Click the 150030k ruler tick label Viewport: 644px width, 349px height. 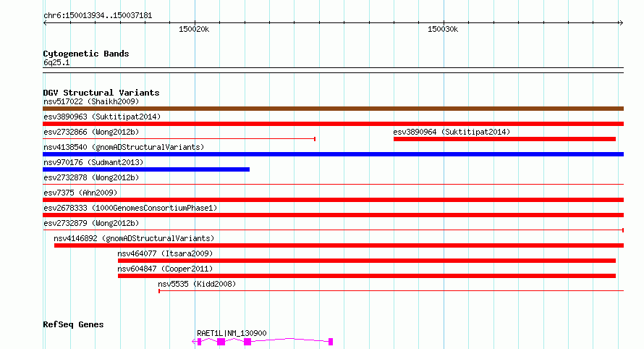coord(443,29)
